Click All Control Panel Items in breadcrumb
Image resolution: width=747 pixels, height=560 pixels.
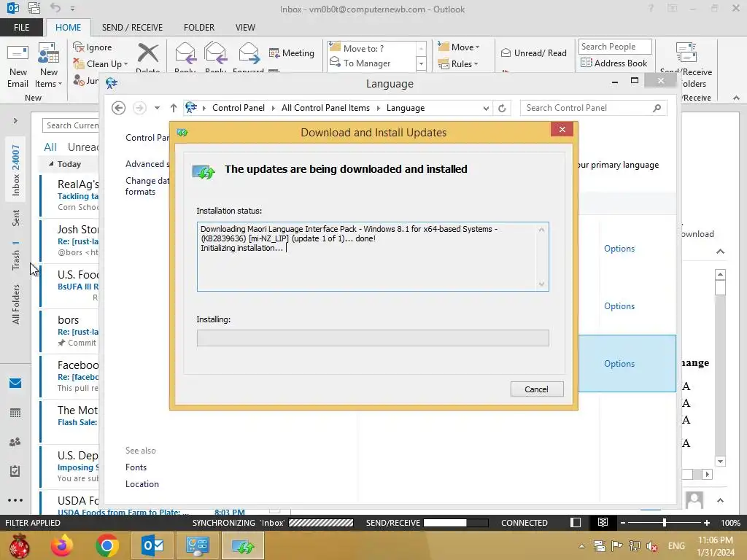325,108
